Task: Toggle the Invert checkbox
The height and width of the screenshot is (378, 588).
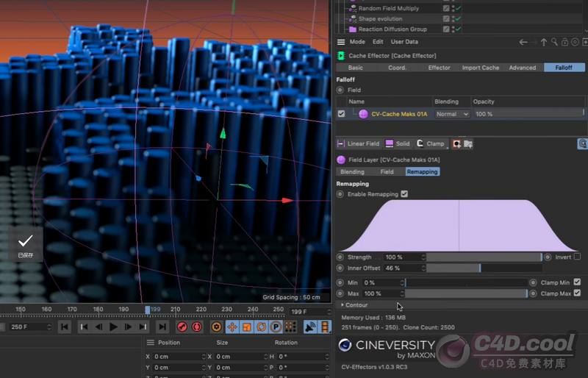Action: [578, 257]
